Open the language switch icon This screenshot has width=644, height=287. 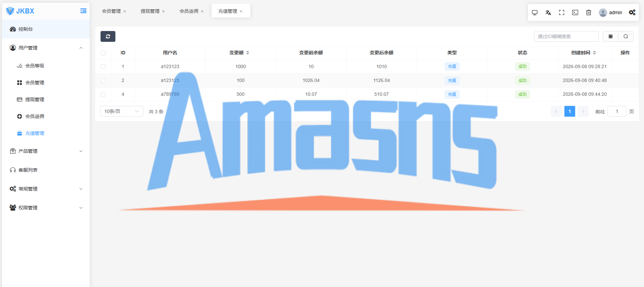tap(548, 12)
